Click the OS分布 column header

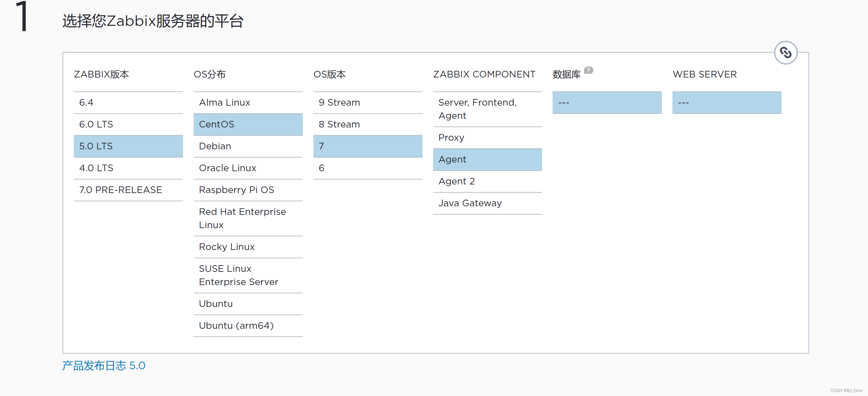[x=209, y=74]
